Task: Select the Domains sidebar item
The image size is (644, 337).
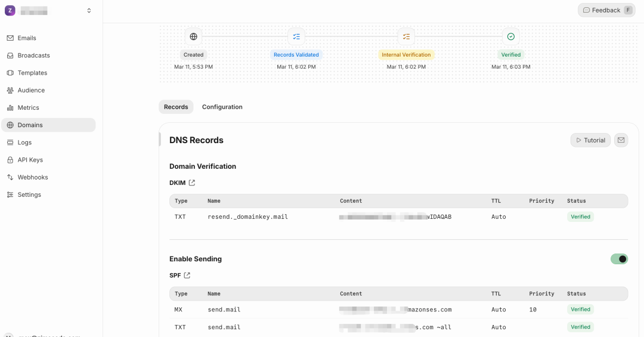Action: [48, 125]
